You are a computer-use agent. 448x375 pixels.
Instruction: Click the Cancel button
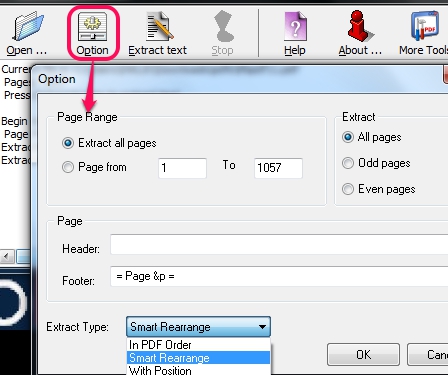click(x=428, y=355)
